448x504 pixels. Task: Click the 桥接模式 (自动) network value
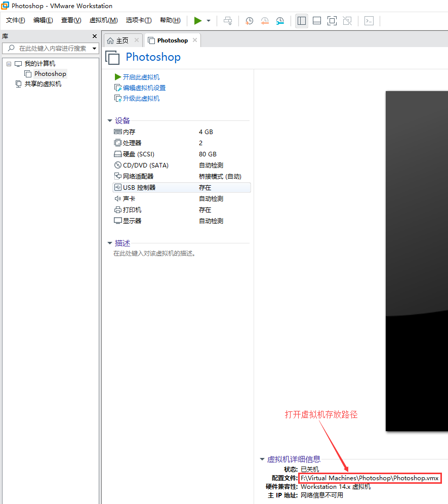[220, 177]
